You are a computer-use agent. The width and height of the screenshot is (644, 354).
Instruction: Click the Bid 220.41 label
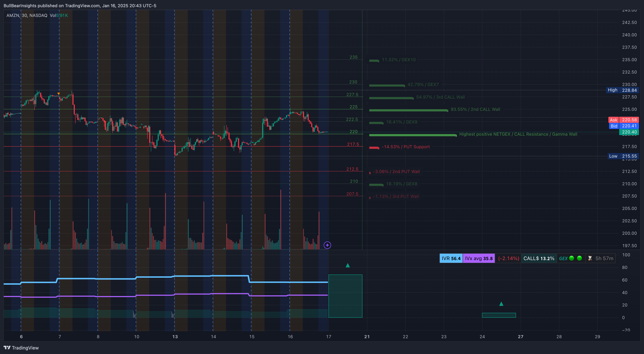624,126
